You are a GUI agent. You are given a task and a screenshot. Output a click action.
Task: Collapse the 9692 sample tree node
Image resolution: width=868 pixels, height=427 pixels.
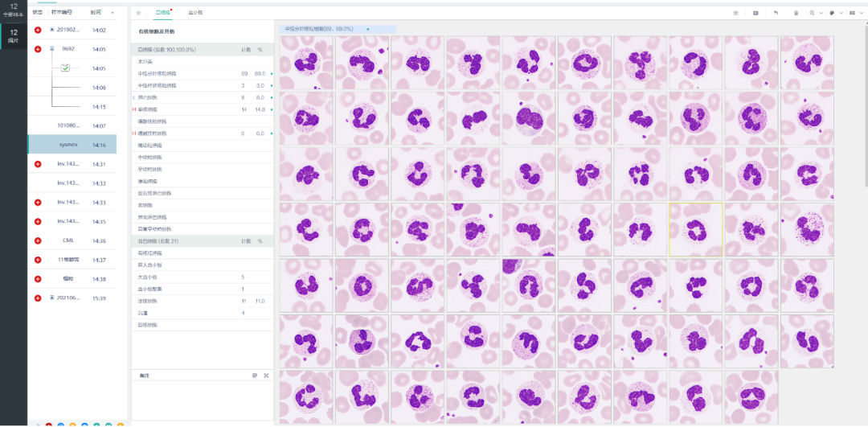pos(52,49)
